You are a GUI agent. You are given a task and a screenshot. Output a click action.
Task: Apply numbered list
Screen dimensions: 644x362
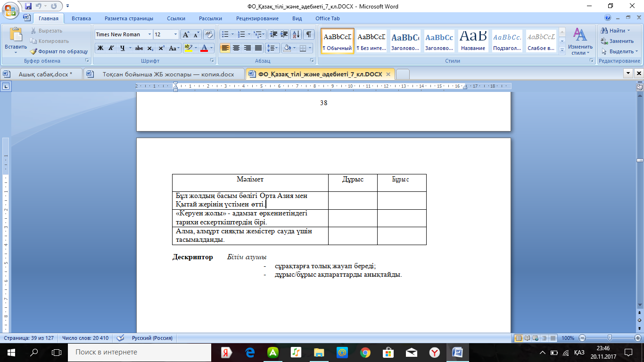pos(242,34)
